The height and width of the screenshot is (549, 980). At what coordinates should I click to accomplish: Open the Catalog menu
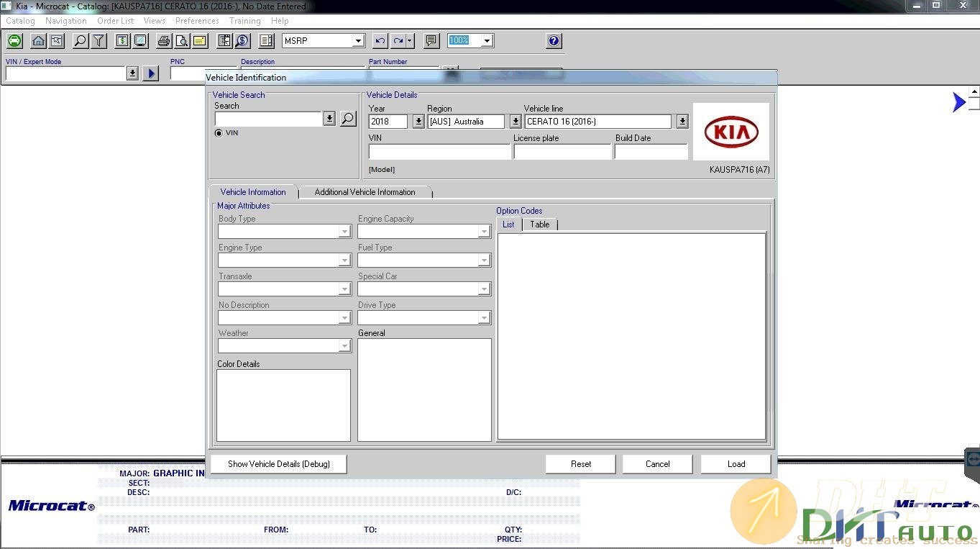click(20, 21)
